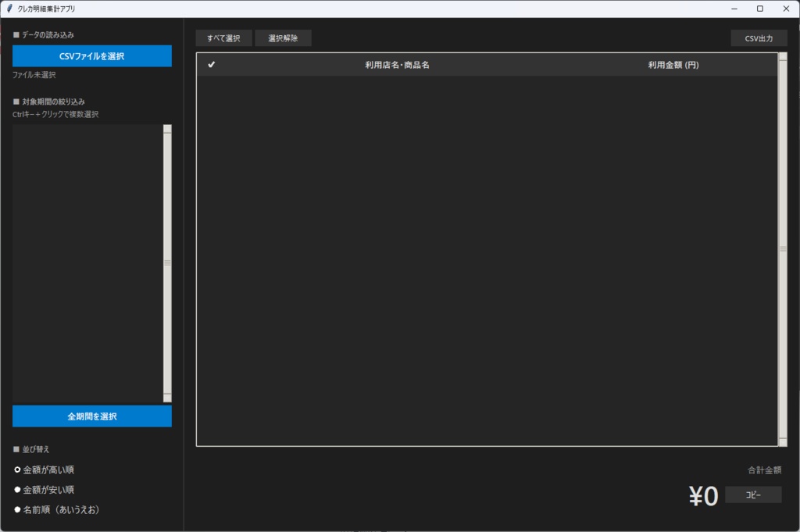Click the app feather icon in title bar
This screenshot has width=800, height=532.
[x=9, y=8]
